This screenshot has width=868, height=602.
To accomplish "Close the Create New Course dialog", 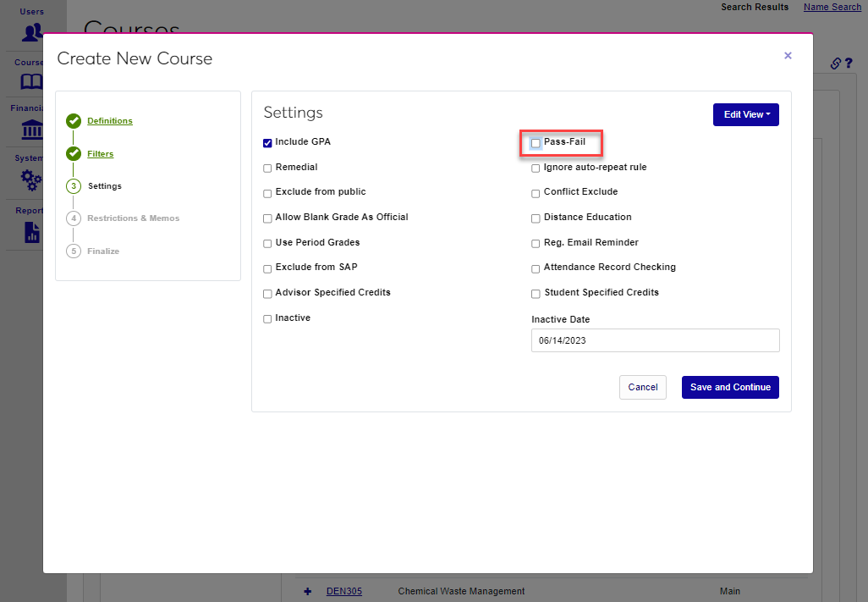I will (788, 55).
